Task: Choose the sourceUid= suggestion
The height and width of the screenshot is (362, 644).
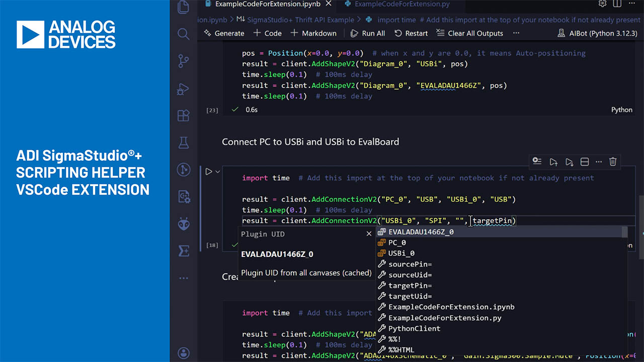Action: (502, 275)
